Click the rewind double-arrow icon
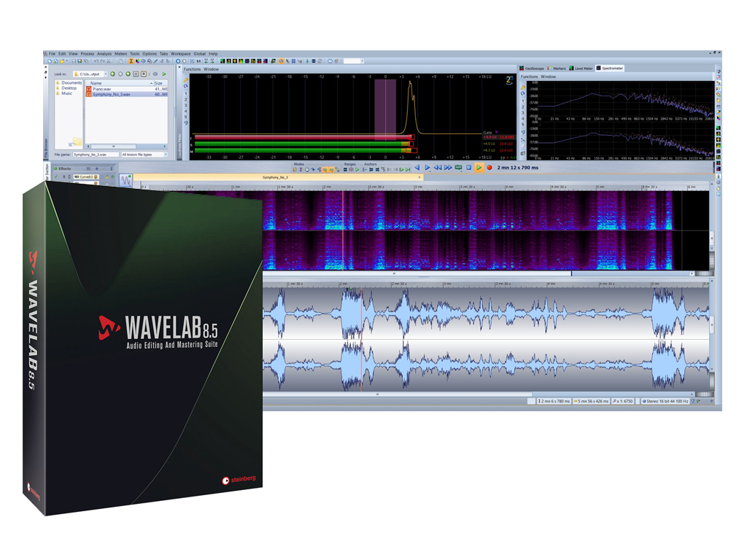 tap(438, 168)
